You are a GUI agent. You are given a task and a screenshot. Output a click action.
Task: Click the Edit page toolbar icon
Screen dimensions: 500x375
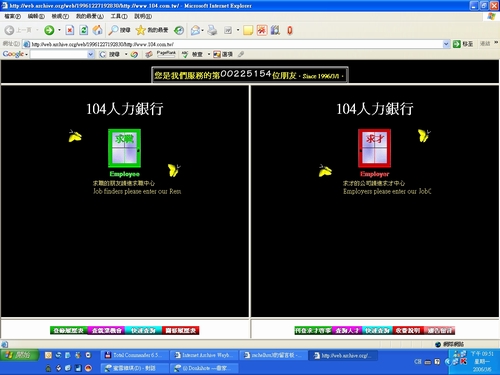[228, 30]
